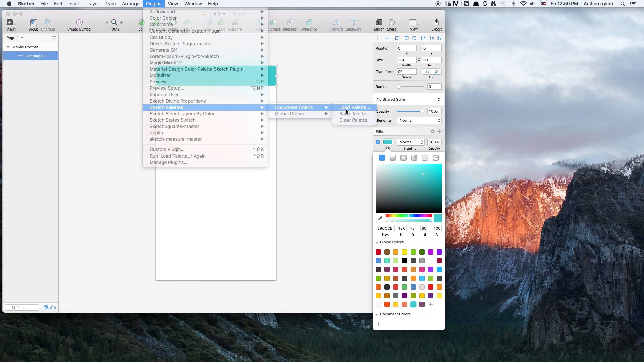Select the teal fill color swatch
The width and height of the screenshot is (644, 362).
(x=388, y=142)
